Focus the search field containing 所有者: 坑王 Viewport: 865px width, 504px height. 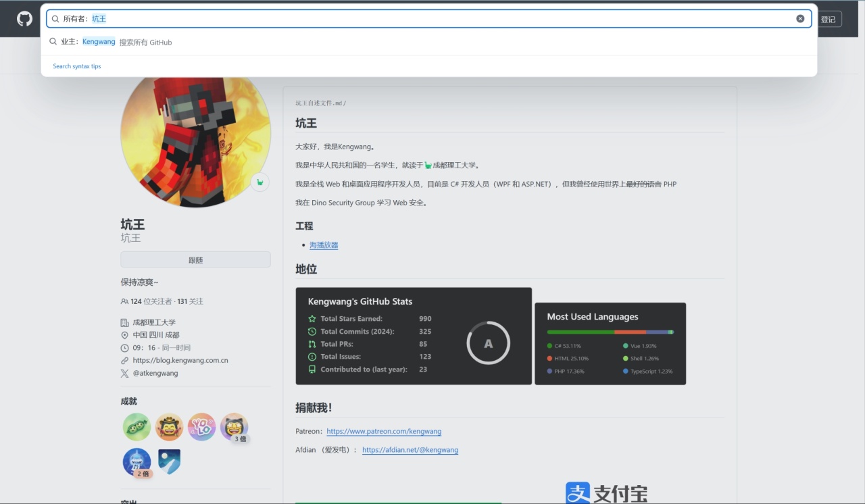pos(428,19)
